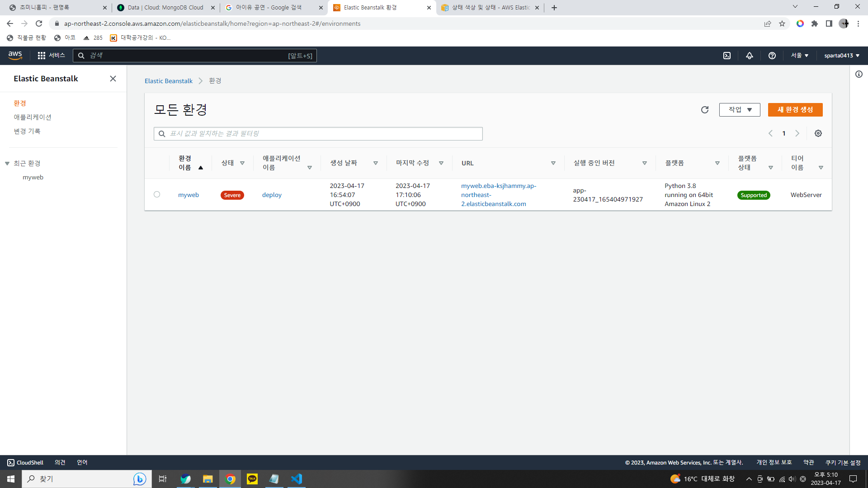Reload the browser page
Screen dimensions: 868x488
pos(39,23)
